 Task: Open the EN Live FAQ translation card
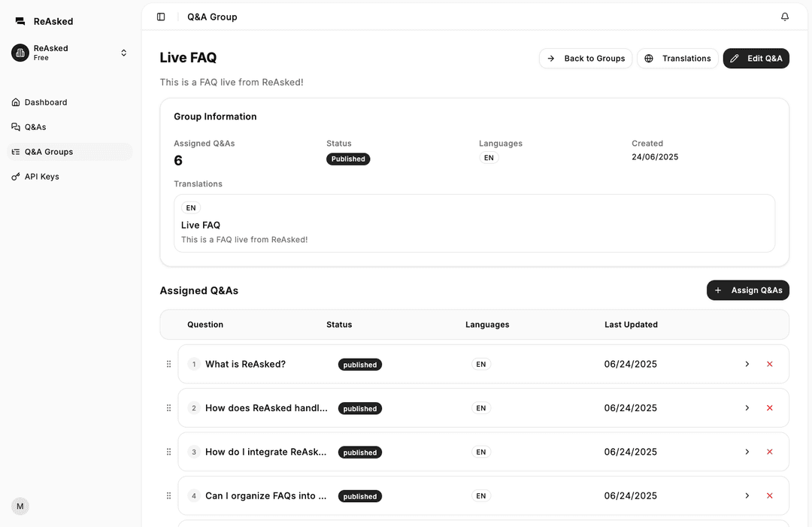(474, 223)
